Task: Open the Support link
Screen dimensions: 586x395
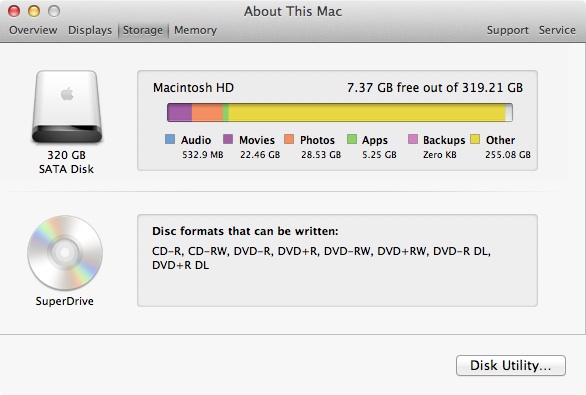Action: (508, 30)
